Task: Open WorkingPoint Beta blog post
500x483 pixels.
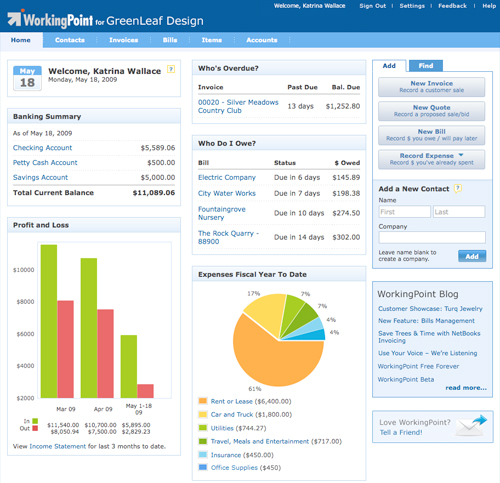Action: [406, 379]
